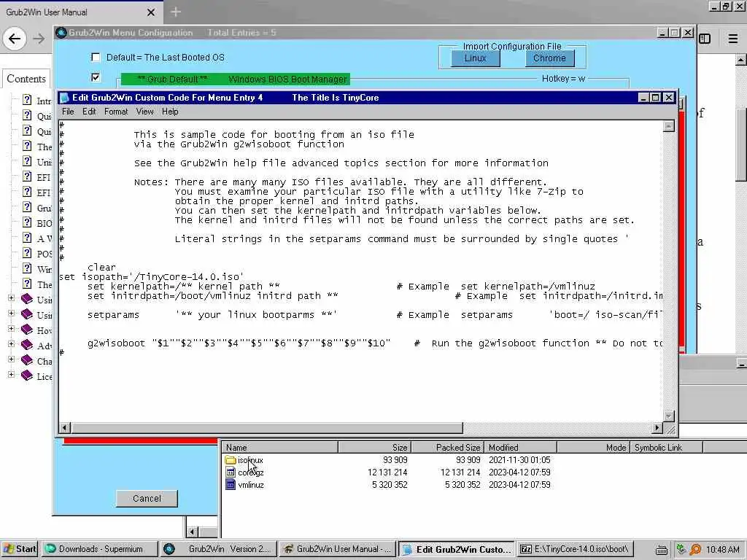Click the purple book icon next to 'Lice'

coord(27,376)
